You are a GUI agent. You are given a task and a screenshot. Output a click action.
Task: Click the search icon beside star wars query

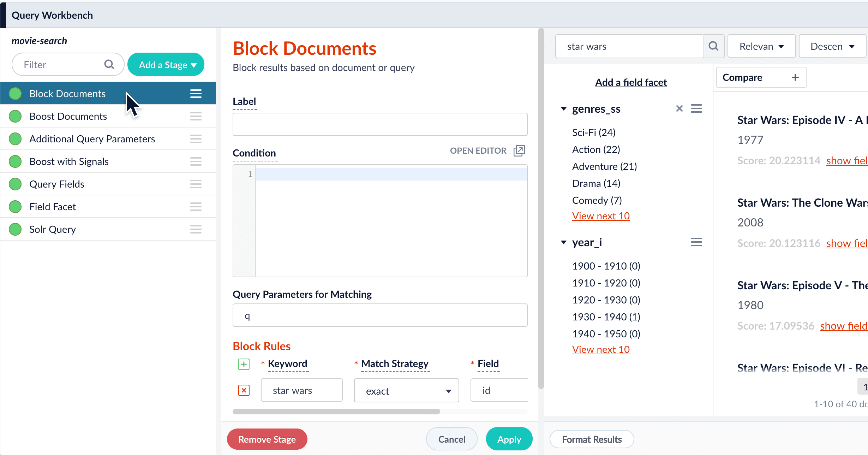pos(714,46)
